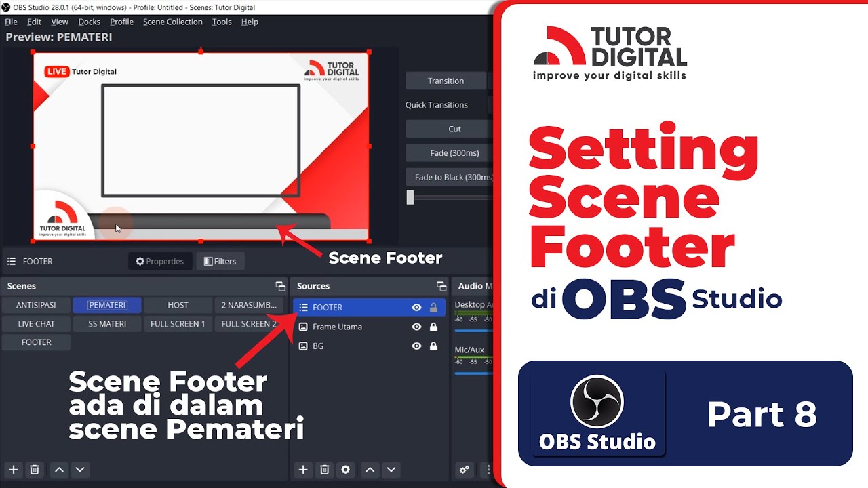Select the FOOTER source row

coord(370,307)
